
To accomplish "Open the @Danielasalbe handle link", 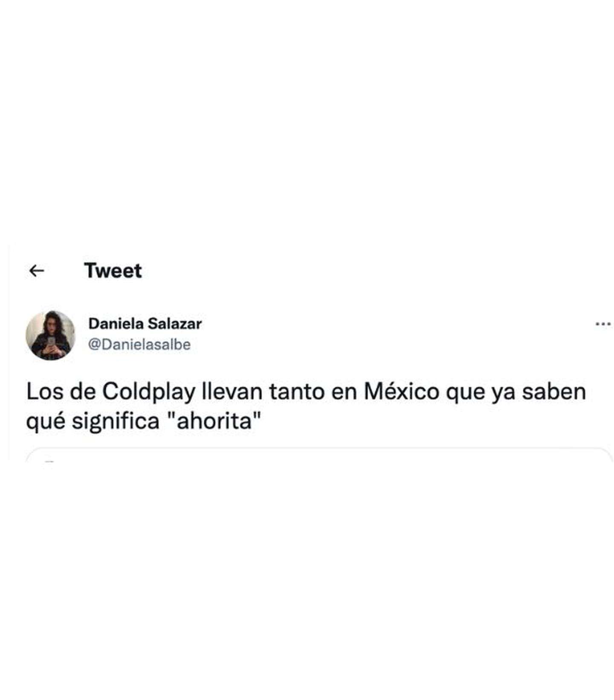I will click(139, 344).
